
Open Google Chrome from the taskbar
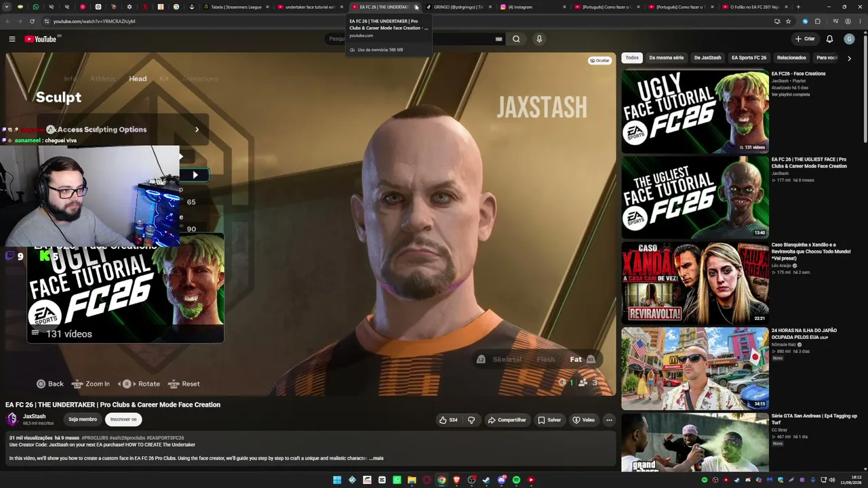[x=441, y=480]
